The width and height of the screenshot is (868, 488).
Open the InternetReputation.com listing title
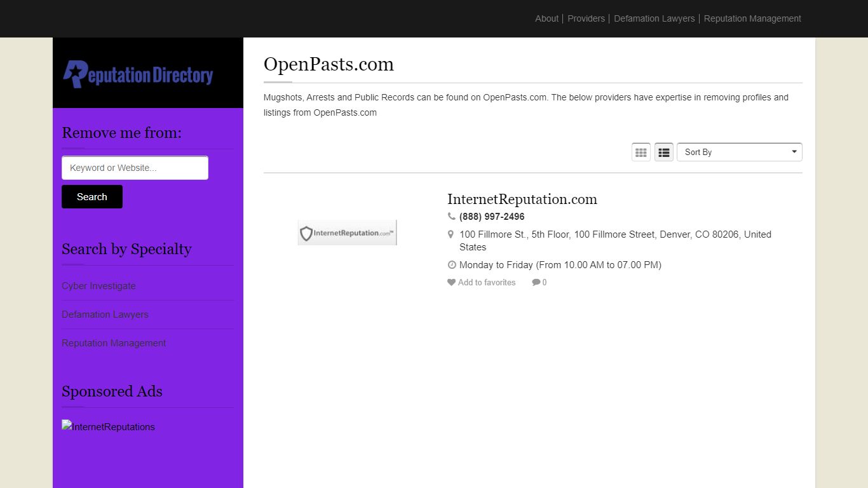(522, 199)
